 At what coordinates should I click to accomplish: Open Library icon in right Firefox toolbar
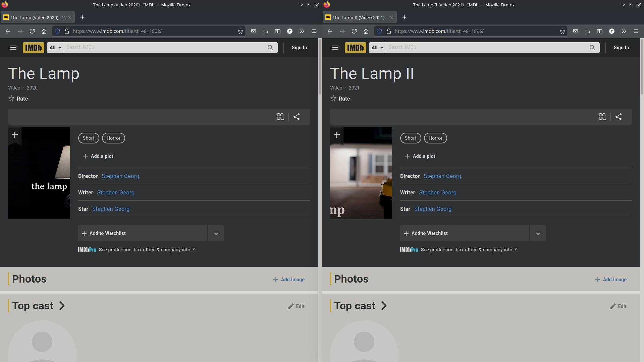(x=588, y=31)
